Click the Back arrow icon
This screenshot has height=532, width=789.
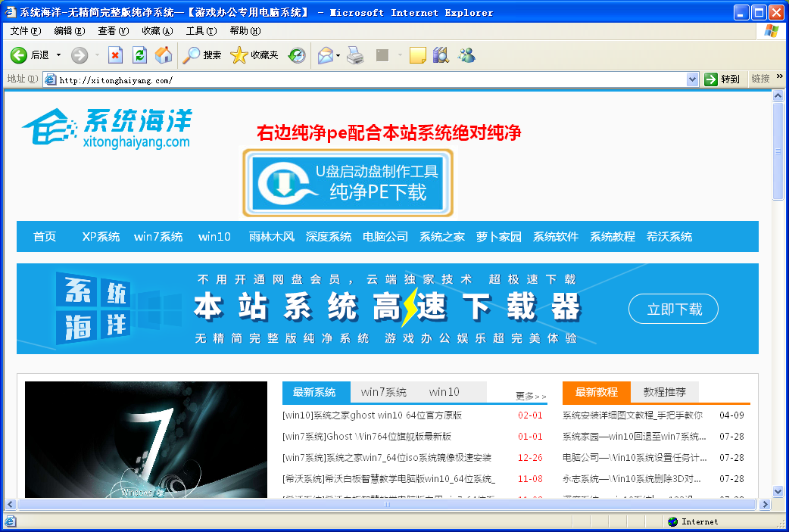click(19, 55)
